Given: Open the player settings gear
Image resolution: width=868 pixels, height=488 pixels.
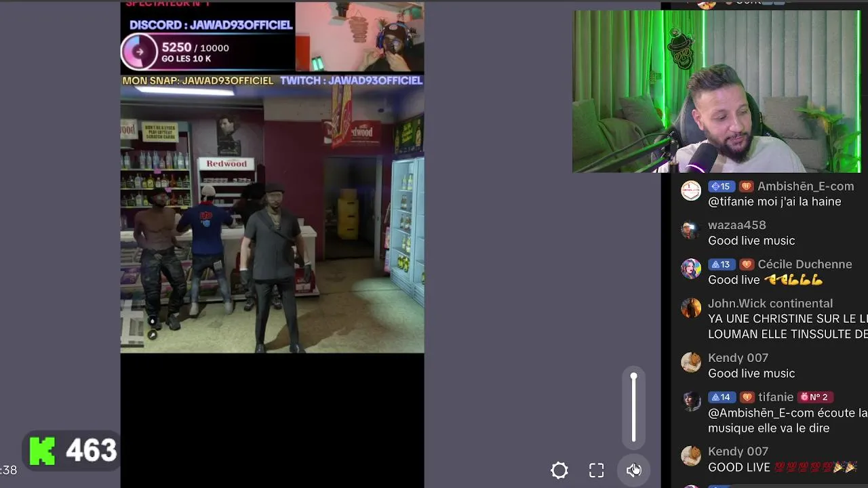Looking at the screenshot, I should 559,470.
